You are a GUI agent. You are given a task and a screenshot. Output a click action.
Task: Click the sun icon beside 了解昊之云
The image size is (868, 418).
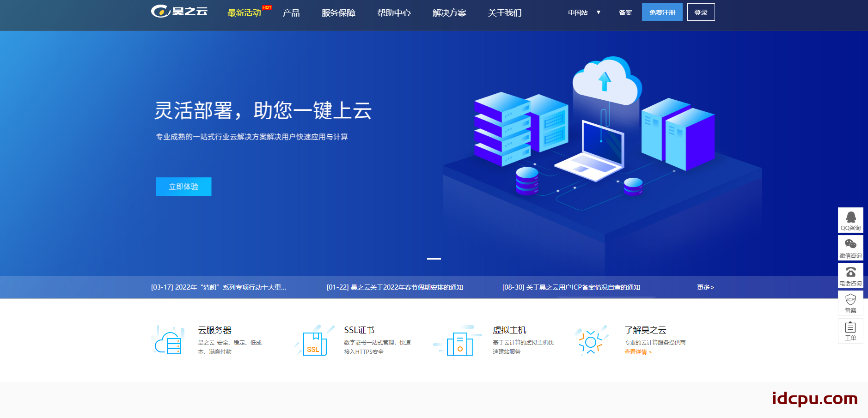(x=591, y=341)
